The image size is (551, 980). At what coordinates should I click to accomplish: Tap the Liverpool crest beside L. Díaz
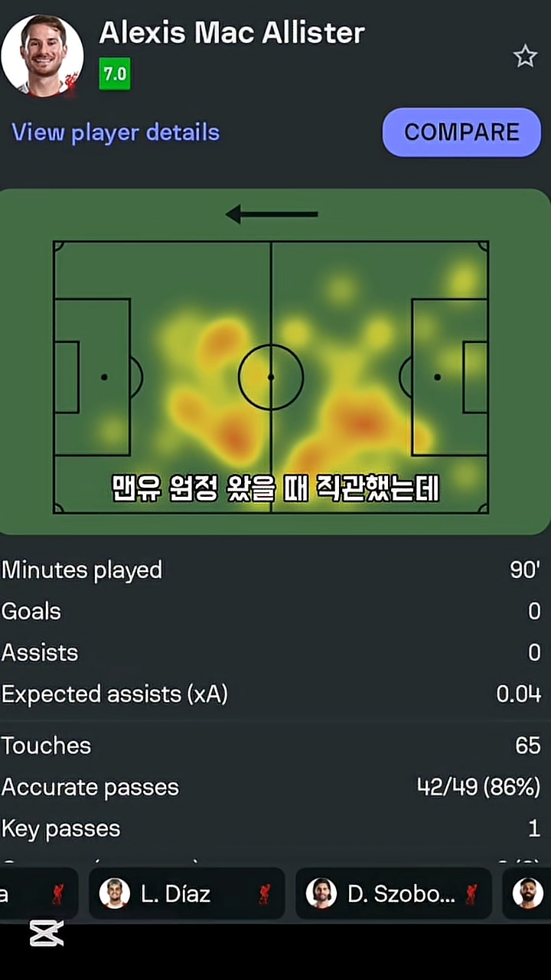point(264,893)
